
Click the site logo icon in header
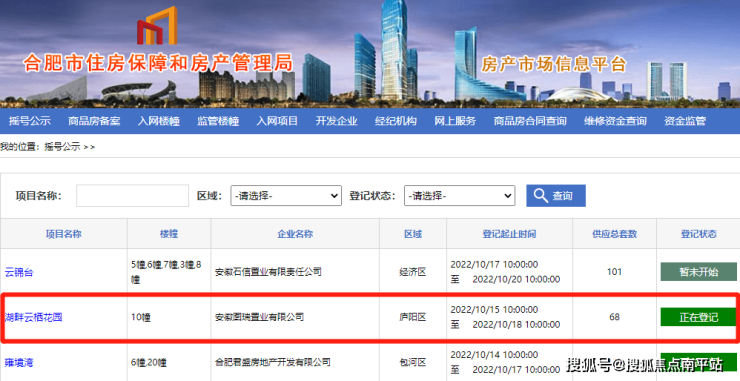[x=157, y=26]
